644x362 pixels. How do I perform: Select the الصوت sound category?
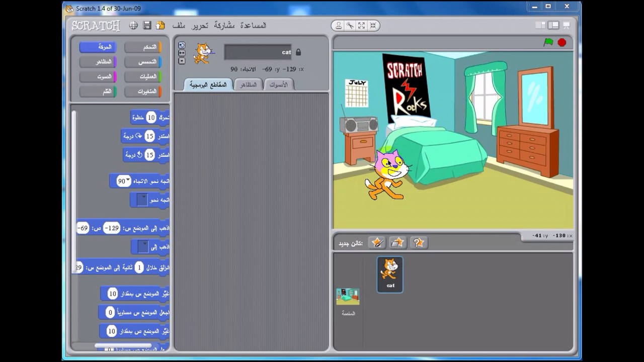[x=98, y=77]
